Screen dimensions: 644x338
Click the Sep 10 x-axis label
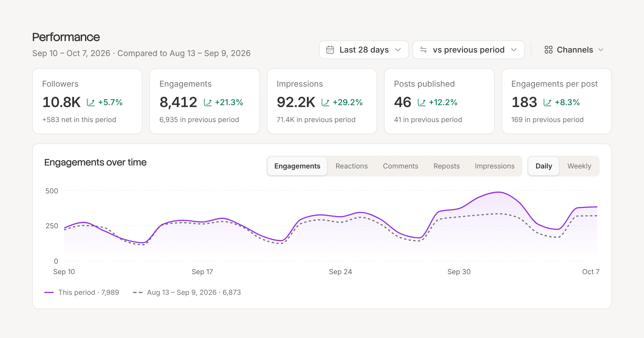pos(64,272)
